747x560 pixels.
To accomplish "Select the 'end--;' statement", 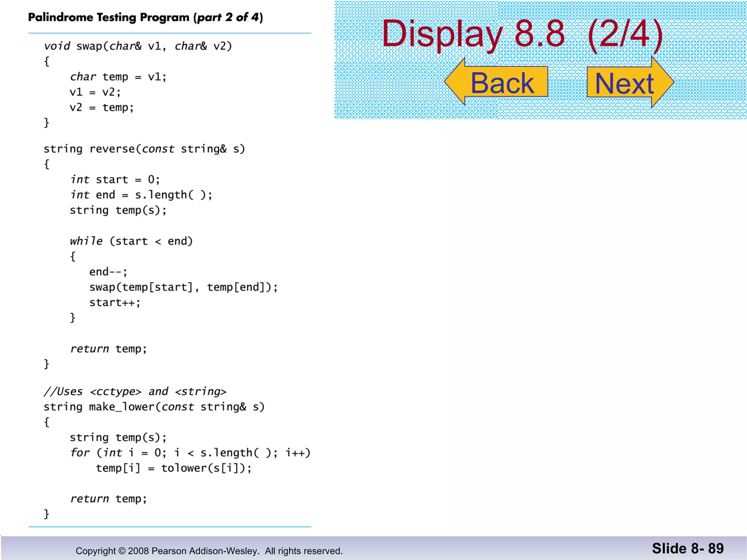I will pos(108,272).
